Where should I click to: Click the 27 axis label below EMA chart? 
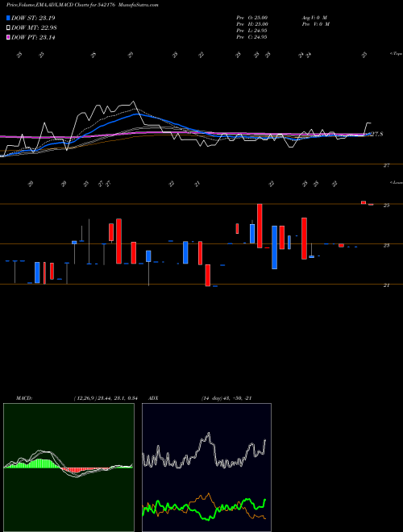(x=386, y=165)
